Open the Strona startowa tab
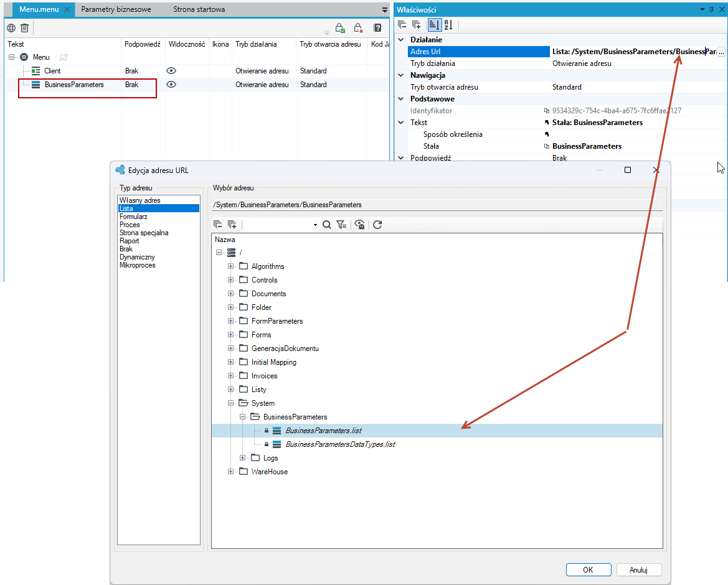 pyautogui.click(x=199, y=9)
